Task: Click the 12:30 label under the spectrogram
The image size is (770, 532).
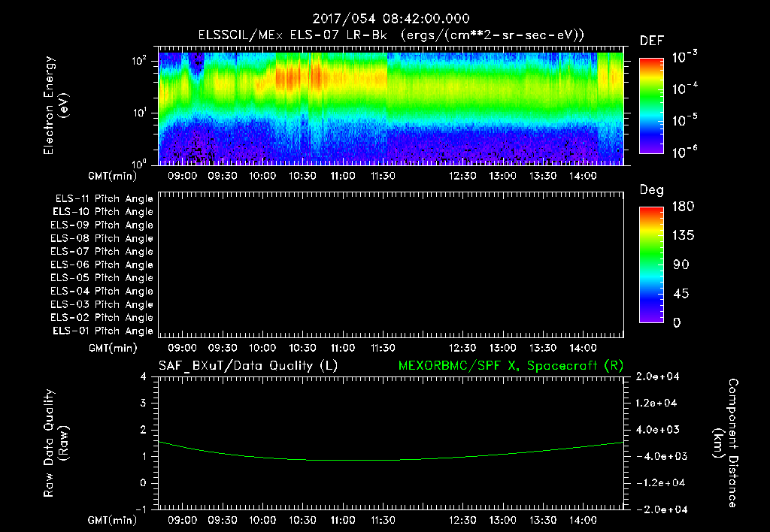Action: pos(462,176)
